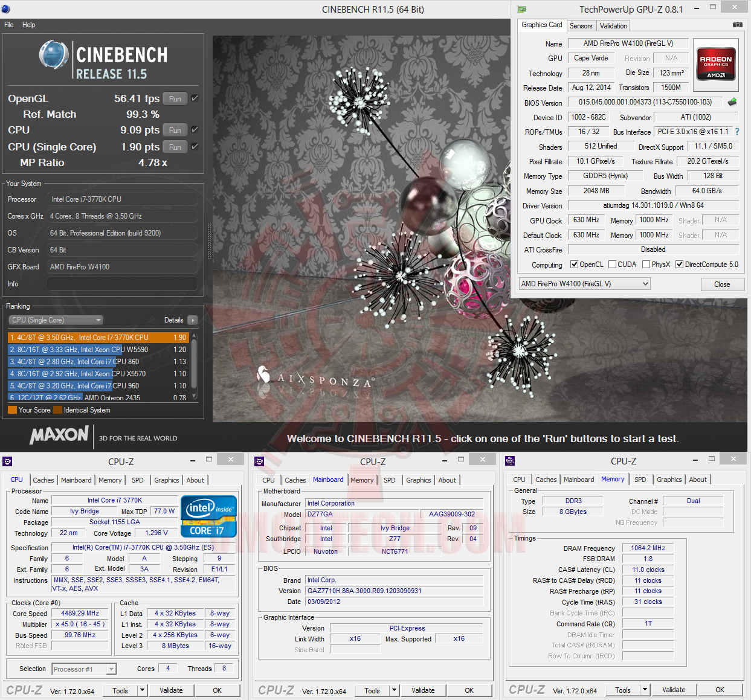Click the Cores value field in CPU-Z
Screen dimensions: 751x700
pos(168,668)
